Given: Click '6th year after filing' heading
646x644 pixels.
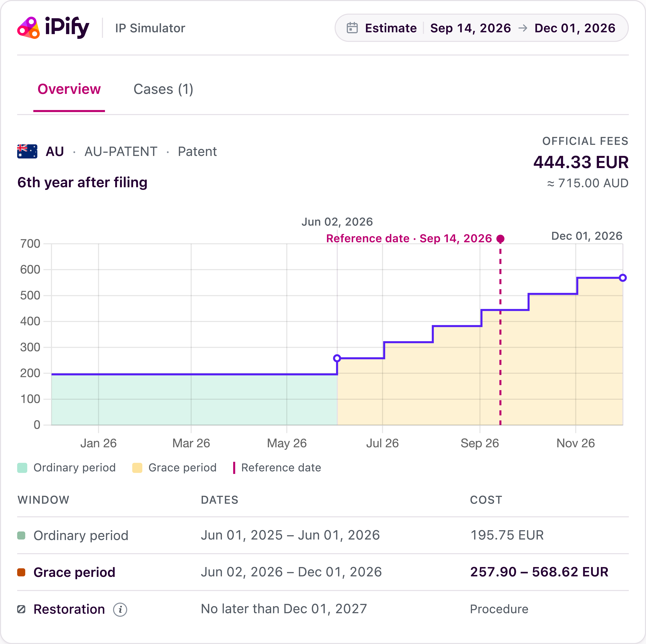Looking at the screenshot, I should 82,183.
